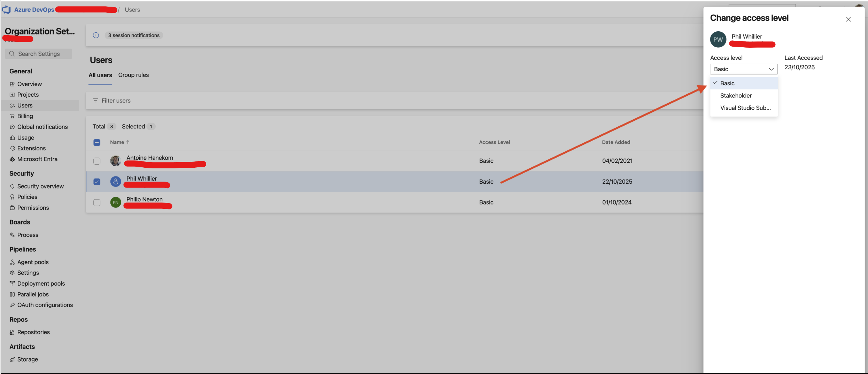This screenshot has height=374, width=868.
Task: Click the Process icon under Boards
Action: 12,235
